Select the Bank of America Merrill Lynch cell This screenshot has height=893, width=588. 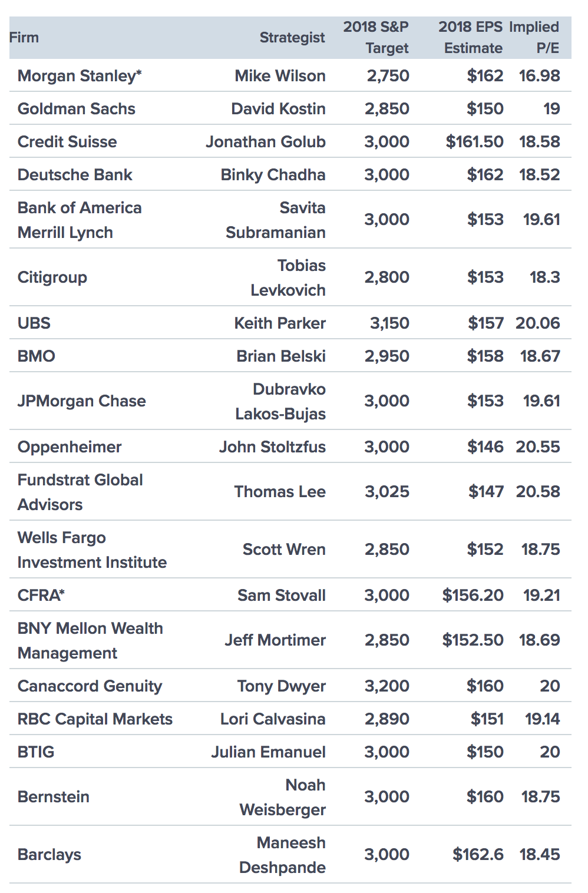(80, 220)
